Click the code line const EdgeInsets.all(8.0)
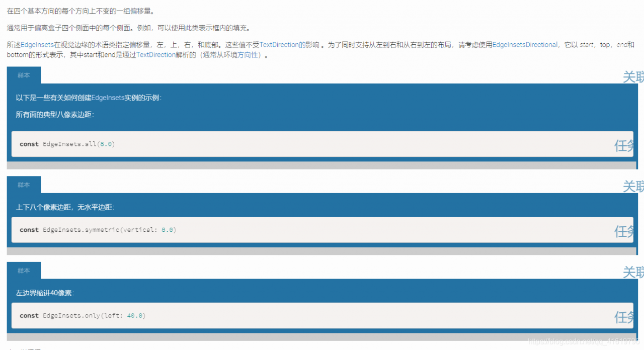This screenshot has height=350, width=644. (x=67, y=144)
